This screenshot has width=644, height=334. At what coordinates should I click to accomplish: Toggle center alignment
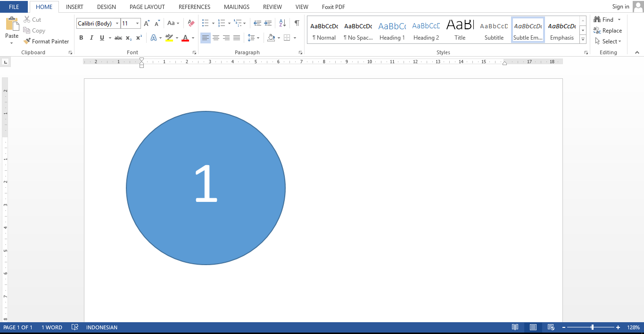pos(215,38)
